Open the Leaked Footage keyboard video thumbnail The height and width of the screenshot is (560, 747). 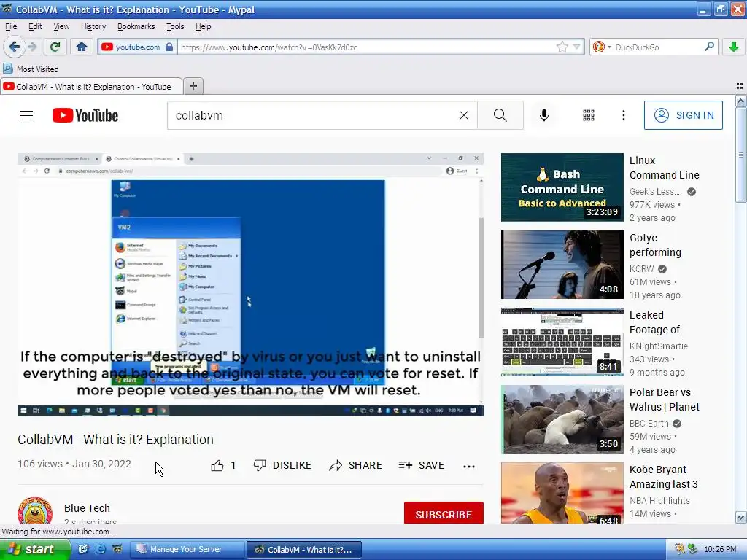point(562,342)
